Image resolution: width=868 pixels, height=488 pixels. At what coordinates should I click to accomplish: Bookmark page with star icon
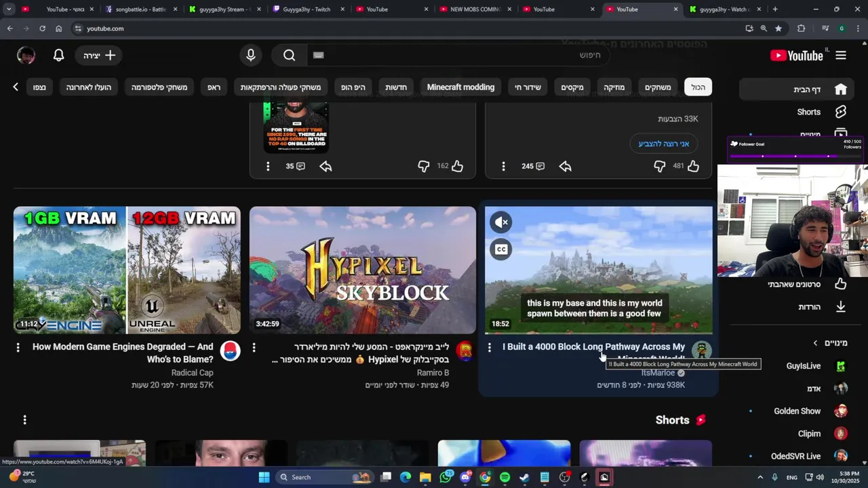(x=778, y=28)
